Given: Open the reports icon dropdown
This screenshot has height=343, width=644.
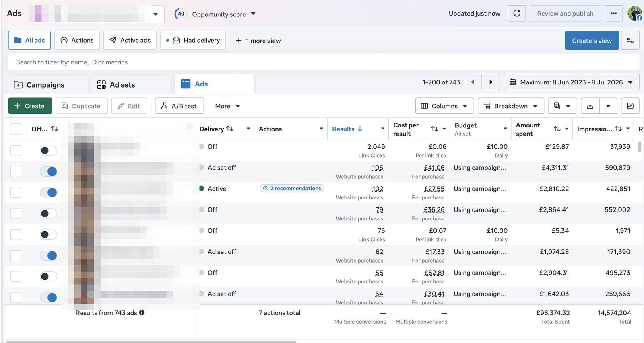Looking at the screenshot, I should 562,106.
